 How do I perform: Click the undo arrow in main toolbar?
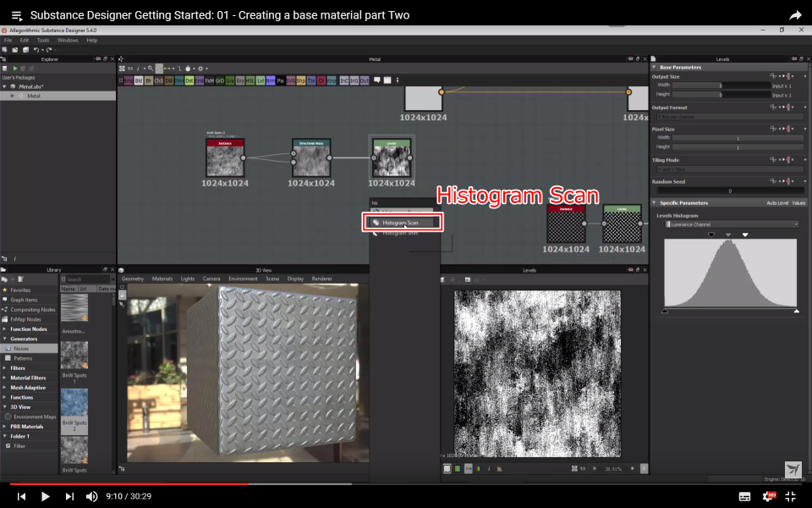click(x=36, y=50)
